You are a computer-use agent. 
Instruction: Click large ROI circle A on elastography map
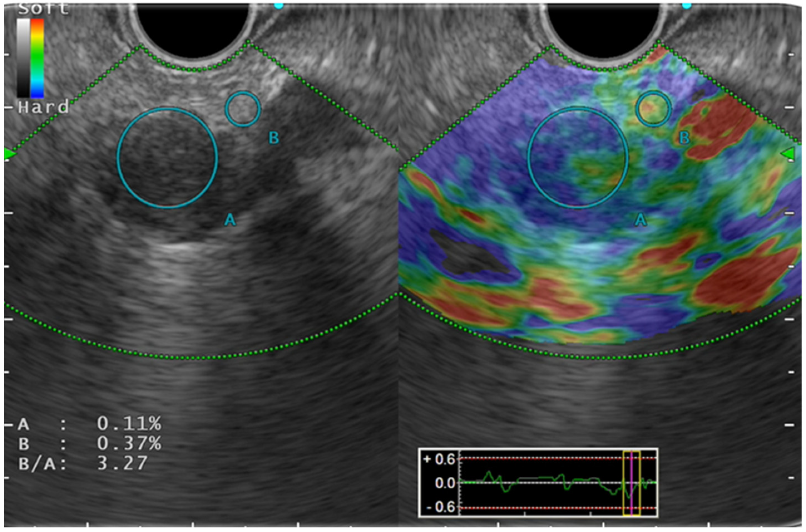coord(577,158)
